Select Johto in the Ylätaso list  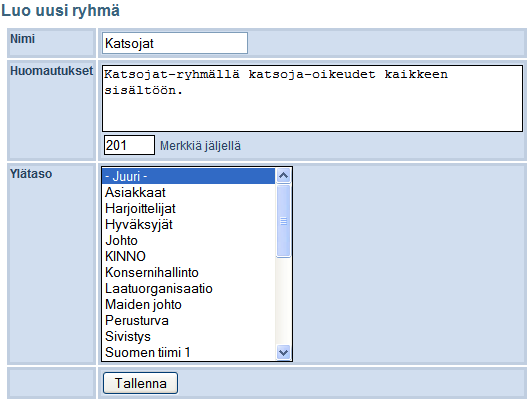189,240
